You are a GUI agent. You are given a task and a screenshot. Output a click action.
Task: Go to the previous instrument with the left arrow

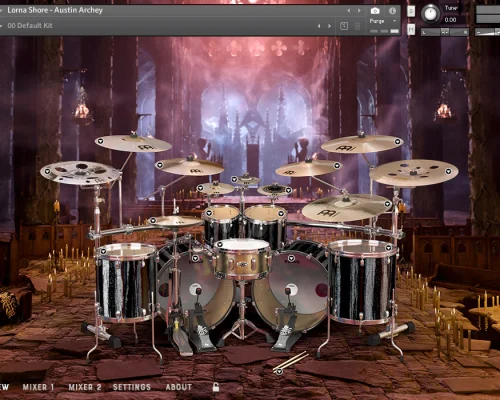[x=349, y=11]
